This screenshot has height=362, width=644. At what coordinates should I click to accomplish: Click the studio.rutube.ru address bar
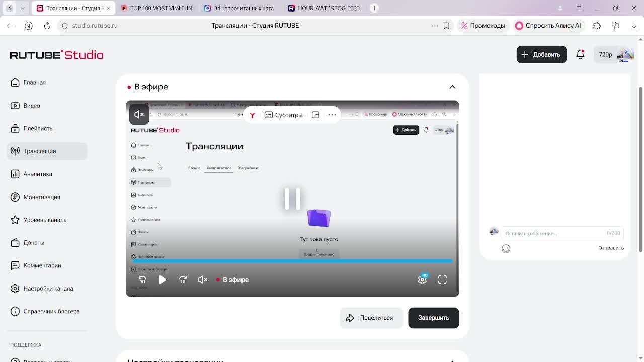(95, 26)
